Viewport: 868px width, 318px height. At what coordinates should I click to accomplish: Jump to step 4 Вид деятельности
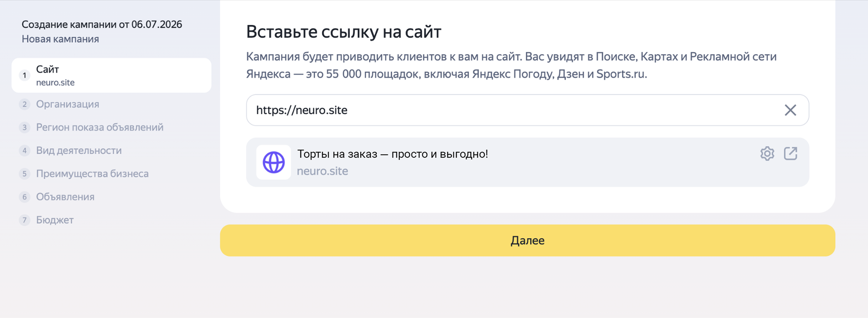pos(70,150)
